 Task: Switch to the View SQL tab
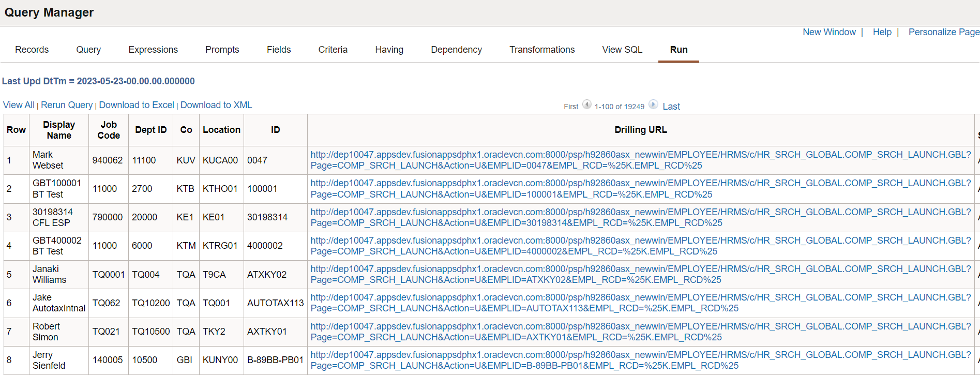coord(622,50)
